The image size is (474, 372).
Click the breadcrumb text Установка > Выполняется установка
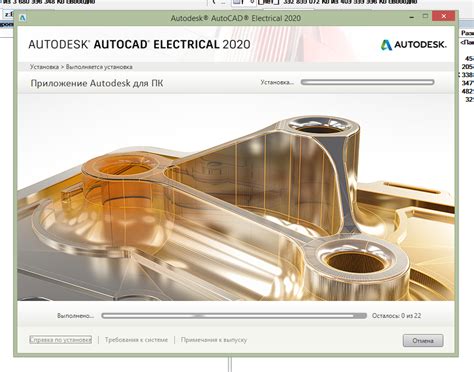click(81, 67)
